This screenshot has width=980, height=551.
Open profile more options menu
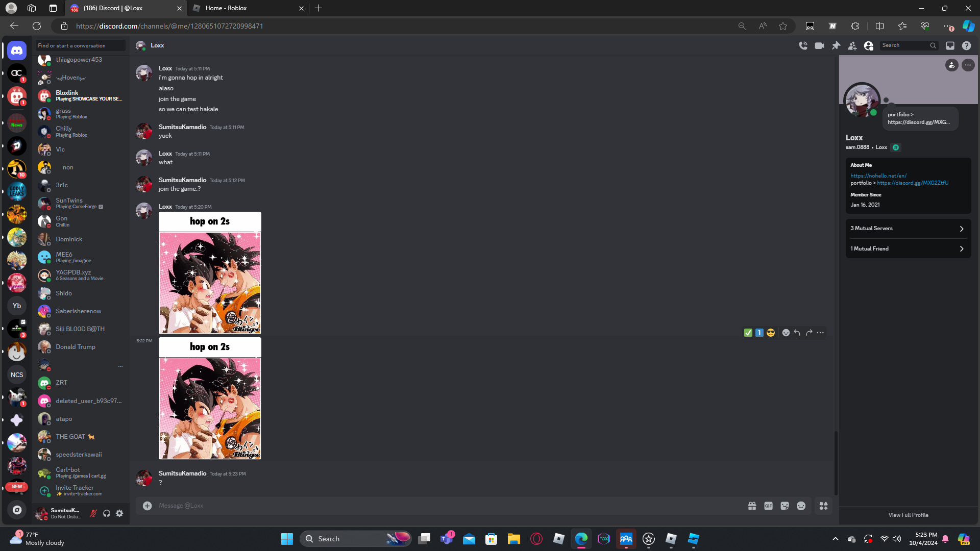click(x=968, y=65)
